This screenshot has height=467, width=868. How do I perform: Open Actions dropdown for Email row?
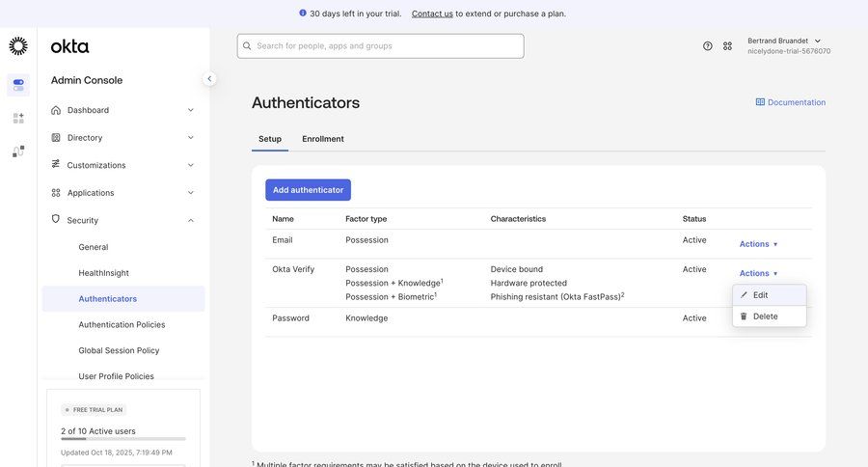pyautogui.click(x=758, y=244)
